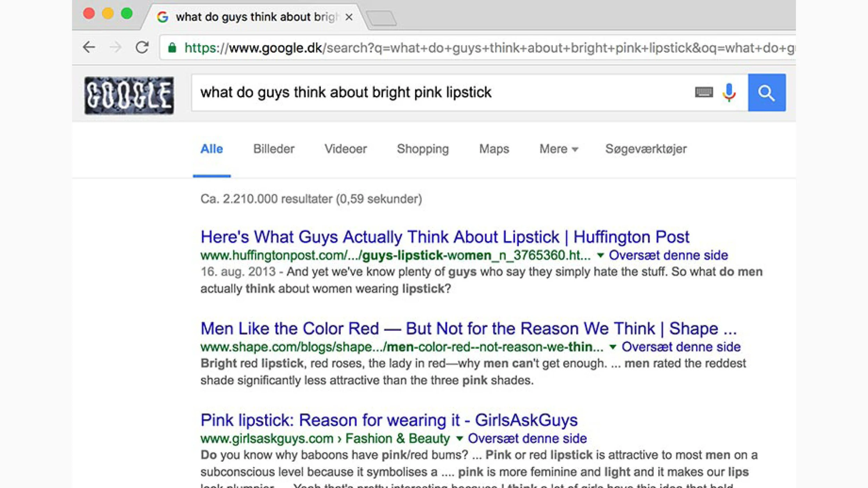Click the blue magnifier search button
Image resolution: width=868 pixels, height=488 pixels.
click(767, 93)
